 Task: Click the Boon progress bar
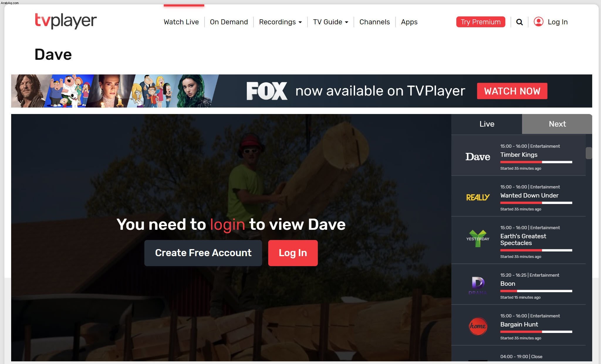click(536, 291)
